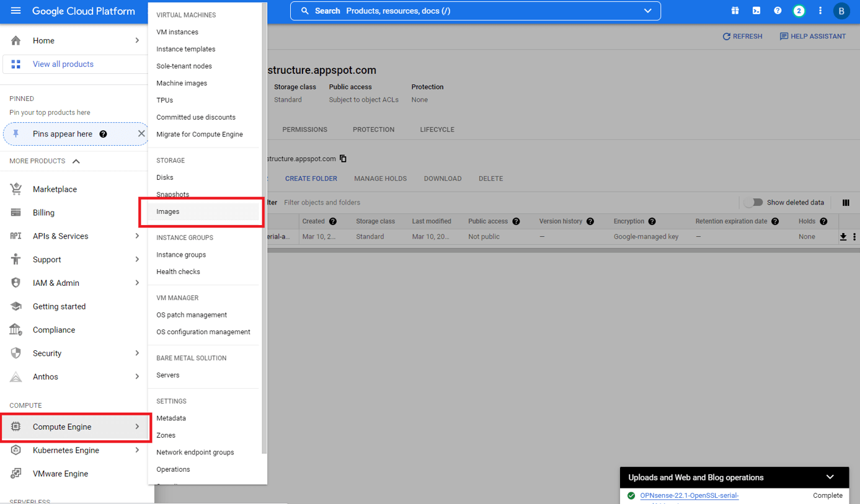Click the help icon beside Holds column
The width and height of the screenshot is (860, 504).
click(x=823, y=221)
